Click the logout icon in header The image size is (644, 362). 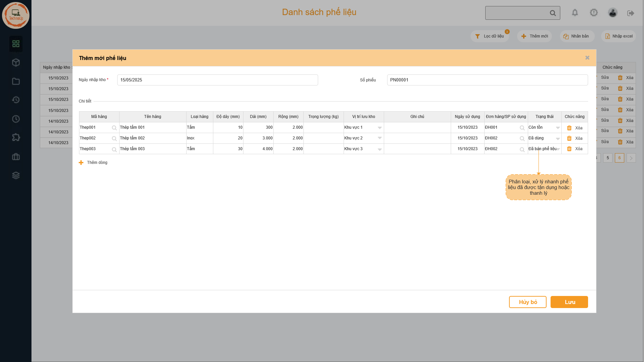pos(630,13)
